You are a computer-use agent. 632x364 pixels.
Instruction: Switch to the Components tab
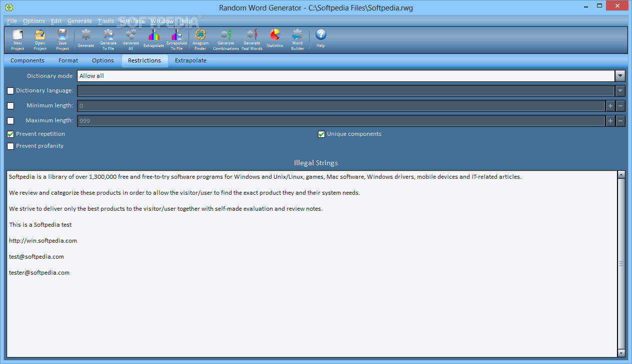pos(27,60)
